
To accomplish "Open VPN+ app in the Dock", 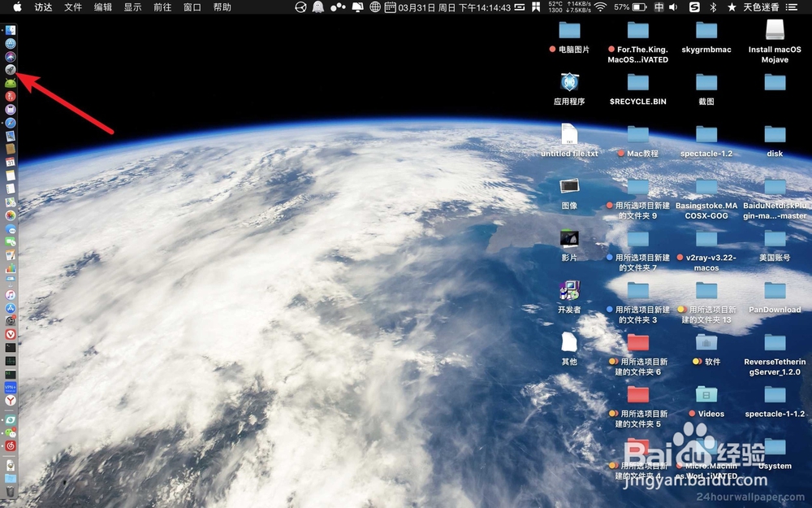I will click(11, 387).
